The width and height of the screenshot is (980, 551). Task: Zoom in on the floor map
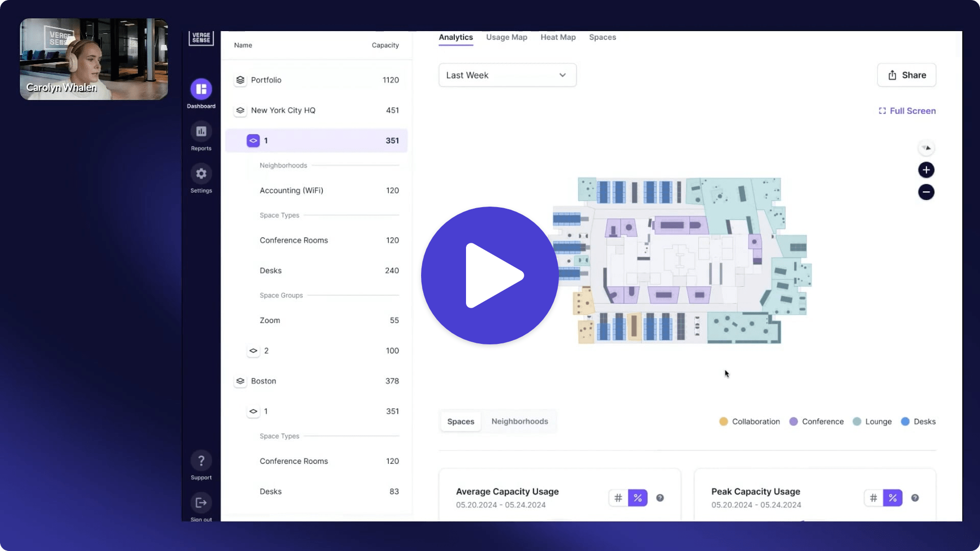926,170
